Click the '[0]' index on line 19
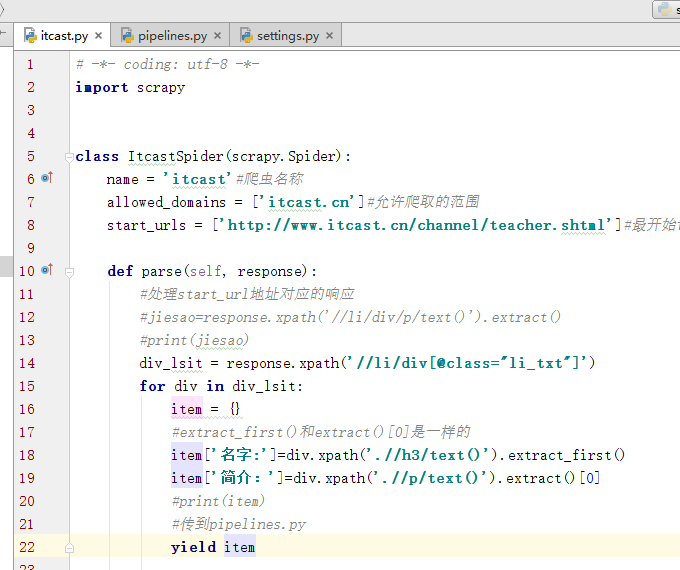Screen dimensions: 680x570 [x=589, y=478]
